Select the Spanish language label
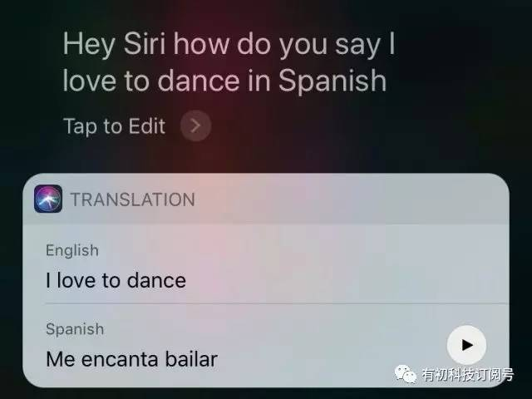The image size is (532, 399). tap(75, 329)
